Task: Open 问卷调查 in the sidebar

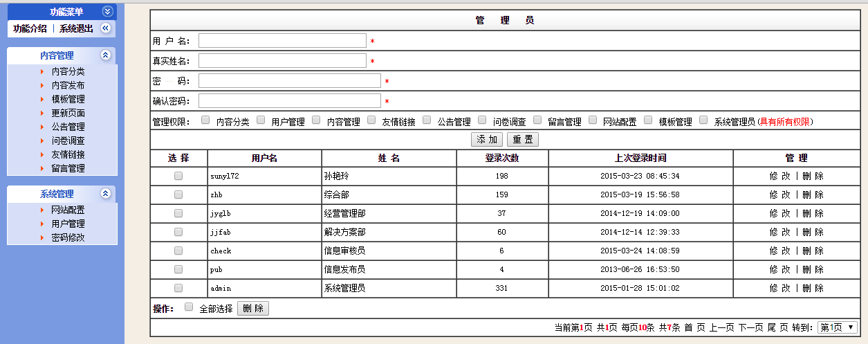Action: point(68,141)
